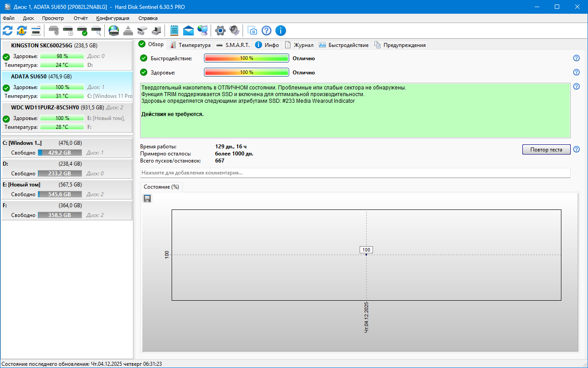Click the speaker sound icon in toolbar

tap(234, 31)
